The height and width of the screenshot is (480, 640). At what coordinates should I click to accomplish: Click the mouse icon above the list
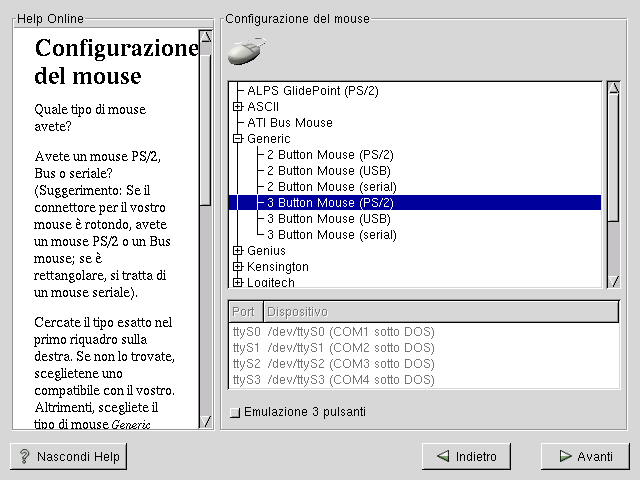click(x=245, y=52)
